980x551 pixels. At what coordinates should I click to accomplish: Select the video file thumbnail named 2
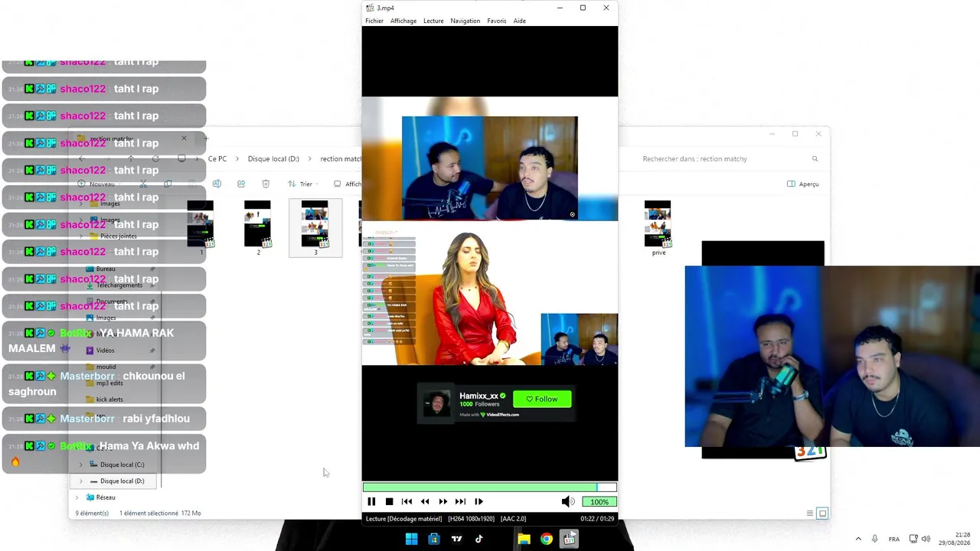click(258, 227)
